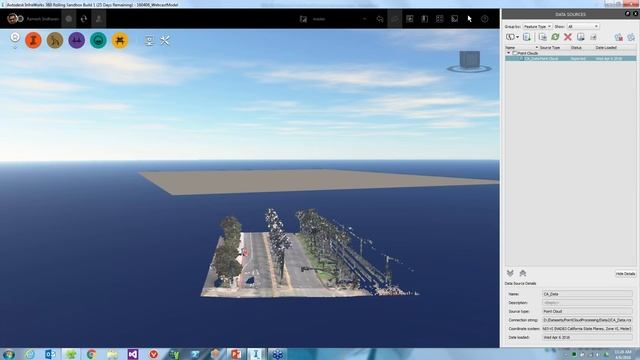Click the data source settings gear icon
The height and width of the screenshot is (360, 640).
click(x=631, y=38)
